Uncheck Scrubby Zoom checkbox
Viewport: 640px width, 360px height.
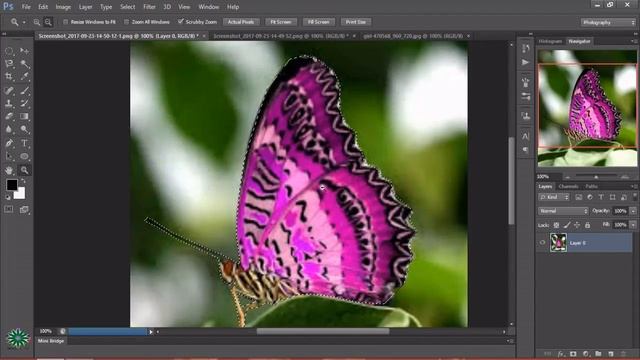(180, 22)
